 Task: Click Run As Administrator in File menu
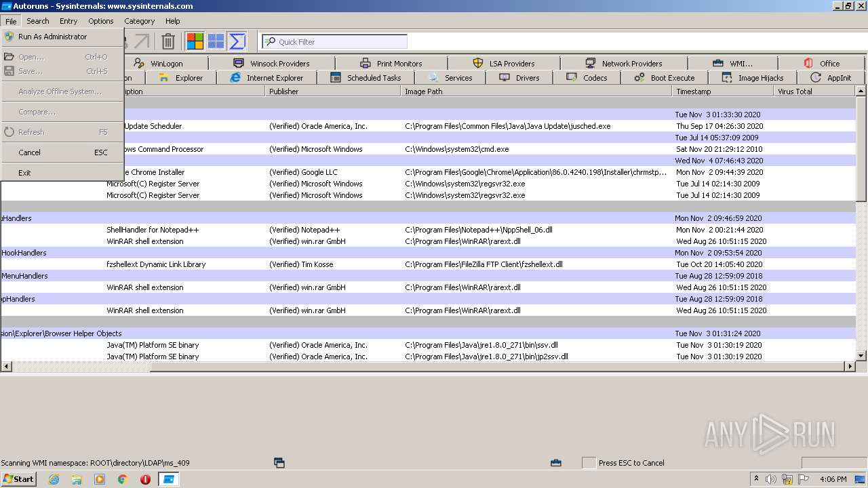tap(62, 37)
